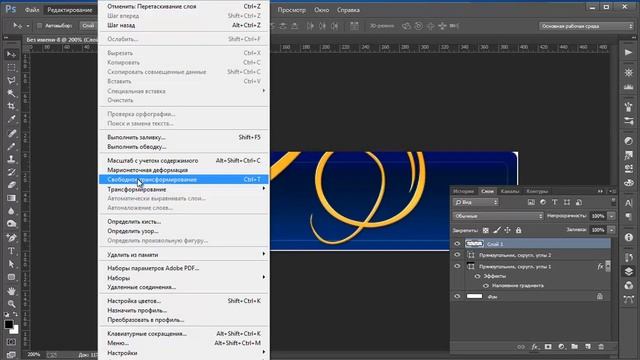The width and height of the screenshot is (640, 360).
Task: Open Info panel icon in the right strip
Action: [x=629, y=237]
